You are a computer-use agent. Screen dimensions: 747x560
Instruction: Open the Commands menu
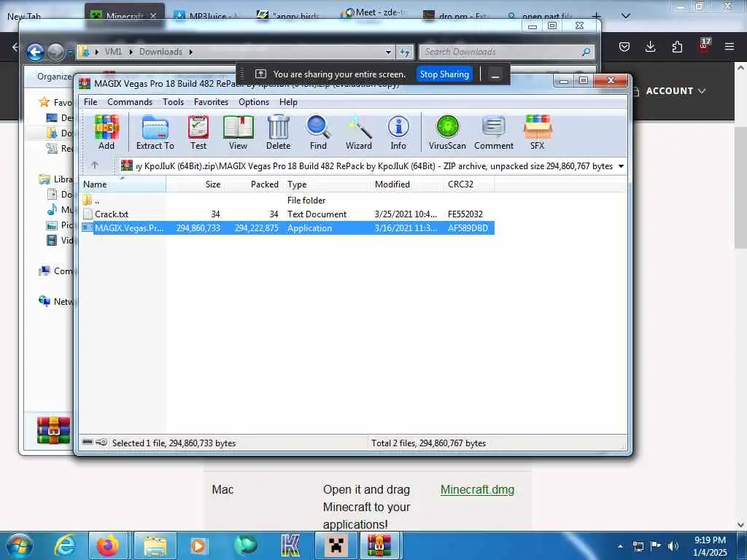point(130,102)
